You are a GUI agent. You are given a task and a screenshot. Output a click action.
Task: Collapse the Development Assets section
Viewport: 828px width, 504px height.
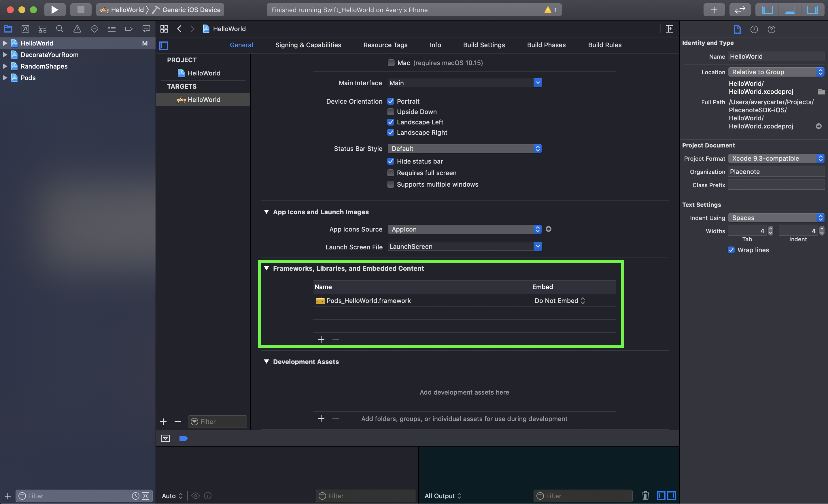pos(266,361)
